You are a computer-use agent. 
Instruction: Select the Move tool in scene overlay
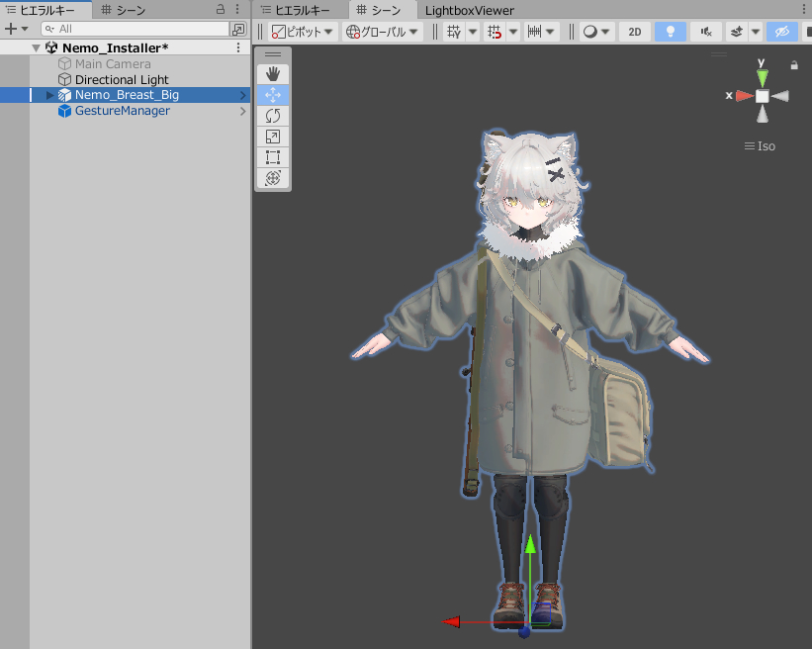(x=273, y=95)
